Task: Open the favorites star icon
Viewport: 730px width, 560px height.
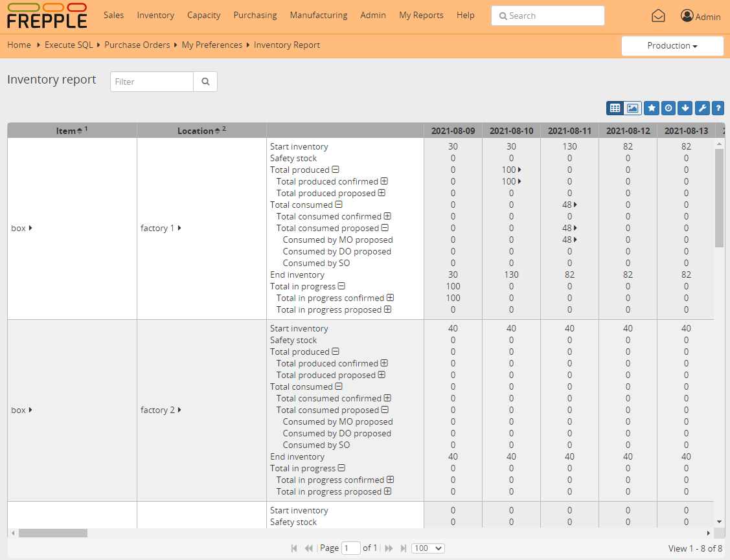Action: pos(652,107)
